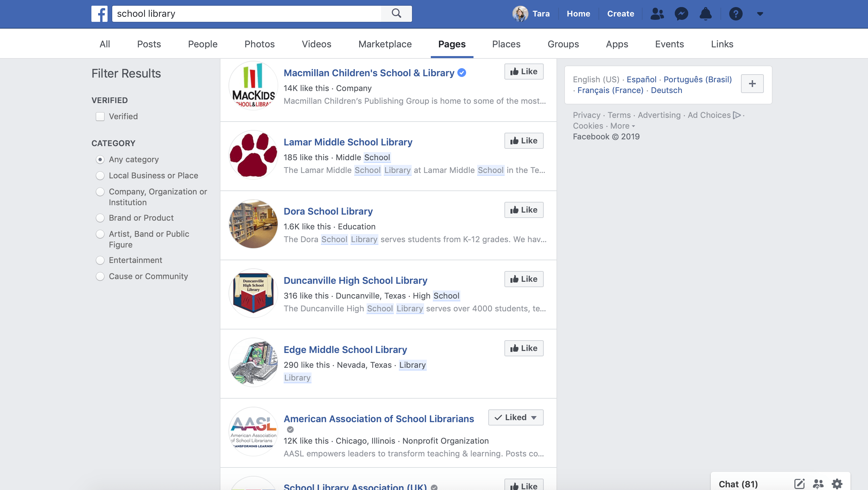This screenshot has height=490, width=868.
Task: Select the Brand or Product radio button
Action: coord(100,218)
